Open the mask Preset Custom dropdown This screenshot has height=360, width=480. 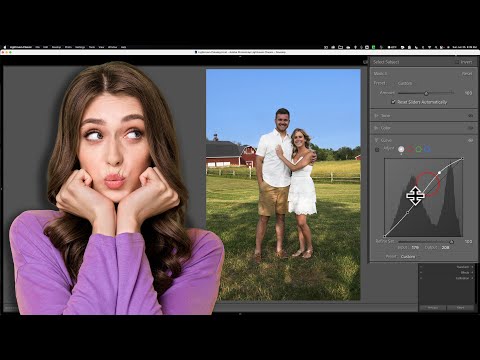click(x=405, y=83)
